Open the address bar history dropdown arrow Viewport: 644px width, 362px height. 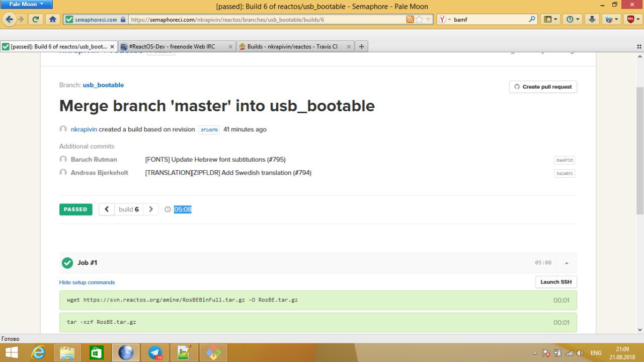click(x=429, y=20)
